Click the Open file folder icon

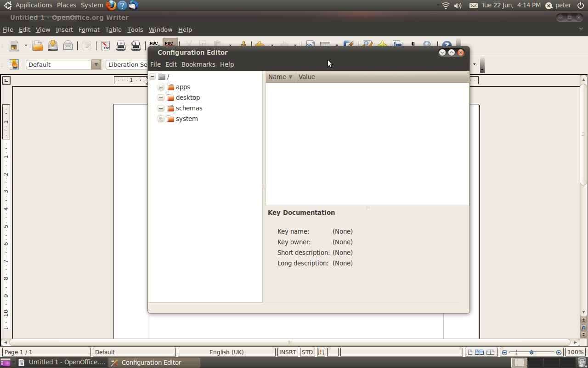coord(38,45)
